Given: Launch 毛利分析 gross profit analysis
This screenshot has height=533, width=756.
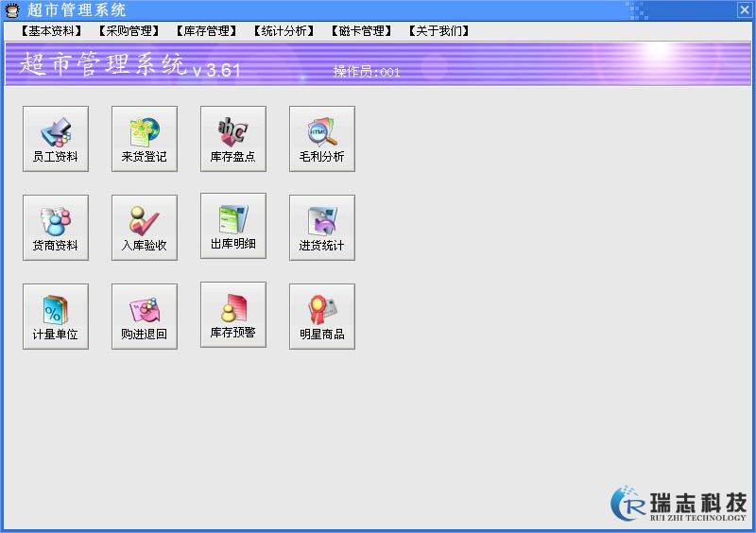Looking at the screenshot, I should pos(322,139).
